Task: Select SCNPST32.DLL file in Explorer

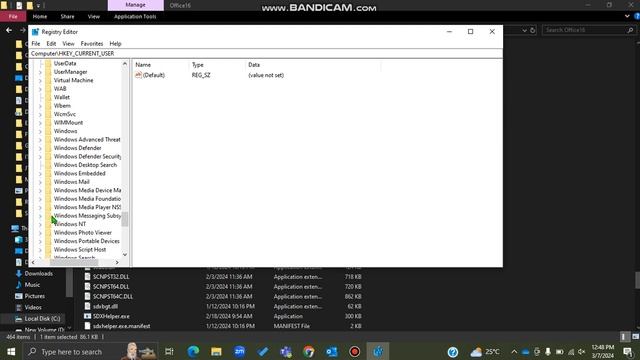Action: [x=111, y=277]
